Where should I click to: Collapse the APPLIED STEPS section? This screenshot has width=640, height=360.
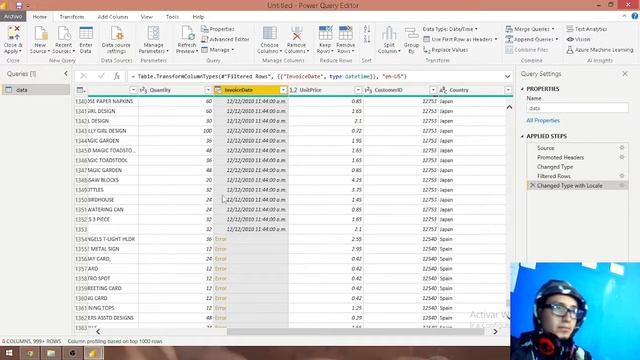[522, 136]
